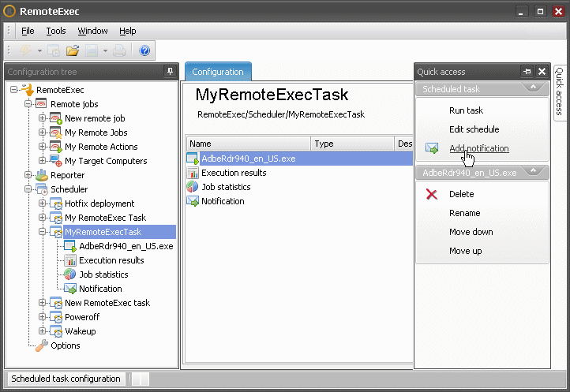Open the dropdown arrow beside lightning icon

coord(39,50)
